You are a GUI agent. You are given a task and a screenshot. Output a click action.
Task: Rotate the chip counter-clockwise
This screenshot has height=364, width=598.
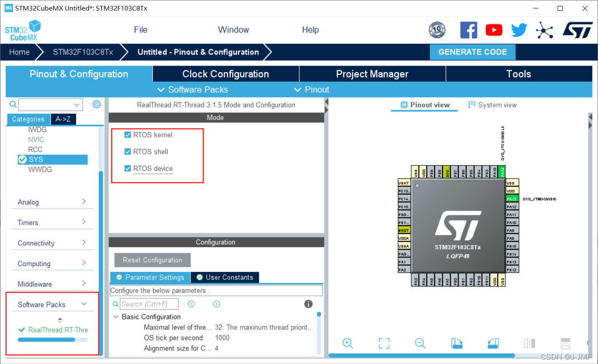[493, 343]
